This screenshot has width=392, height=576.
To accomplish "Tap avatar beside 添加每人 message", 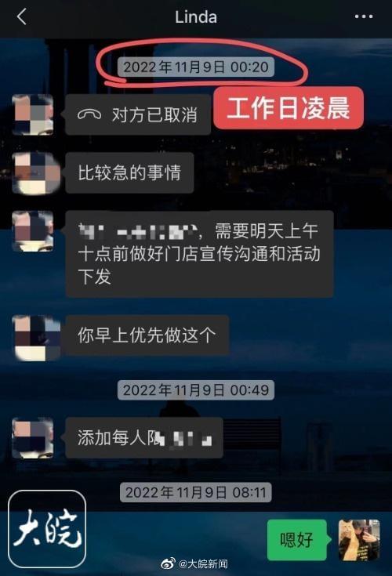I will (x=33, y=438).
